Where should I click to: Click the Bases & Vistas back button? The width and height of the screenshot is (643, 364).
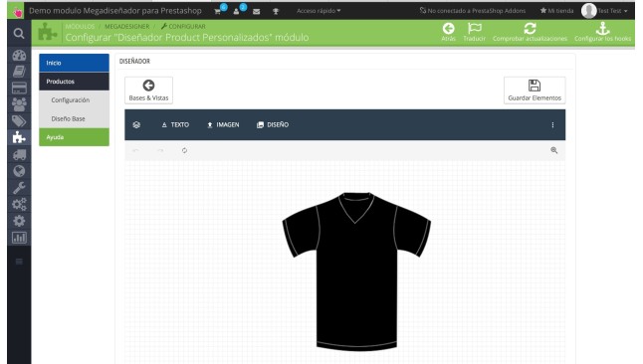(148, 91)
